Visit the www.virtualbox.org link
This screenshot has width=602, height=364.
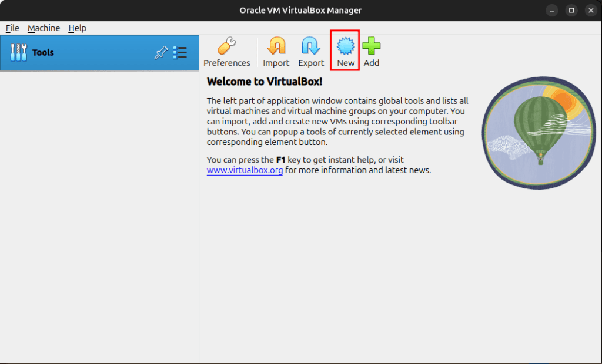coord(245,171)
